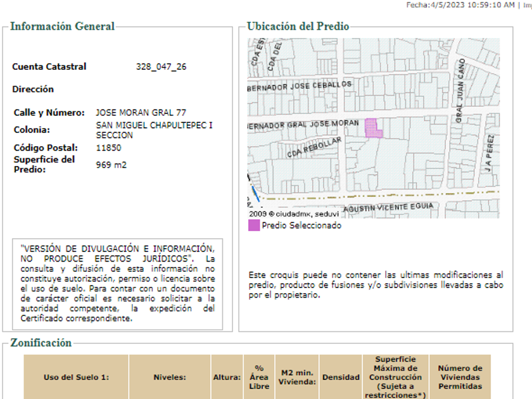Open the truncated 'Imp' link at top right
Viewport: 532px width, 399px height.
pyautogui.click(x=526, y=5)
